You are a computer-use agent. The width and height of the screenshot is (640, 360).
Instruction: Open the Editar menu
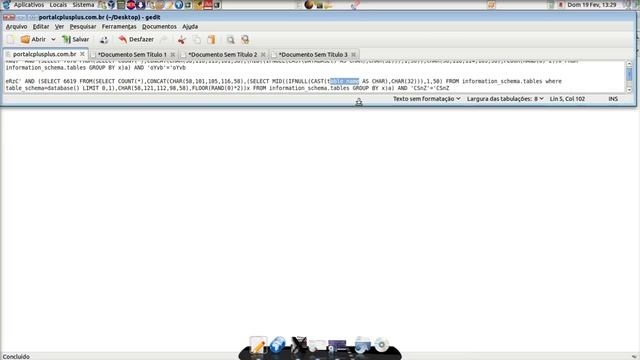pyautogui.click(x=41, y=27)
